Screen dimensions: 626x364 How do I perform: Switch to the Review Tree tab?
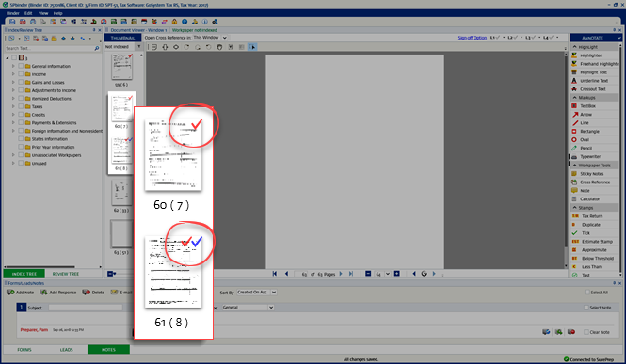[66, 274]
